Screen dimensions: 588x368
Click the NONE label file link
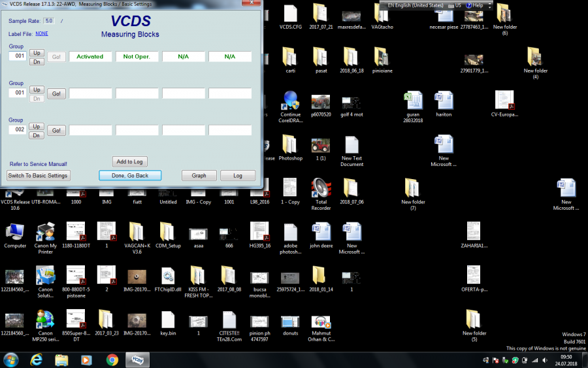coord(42,33)
